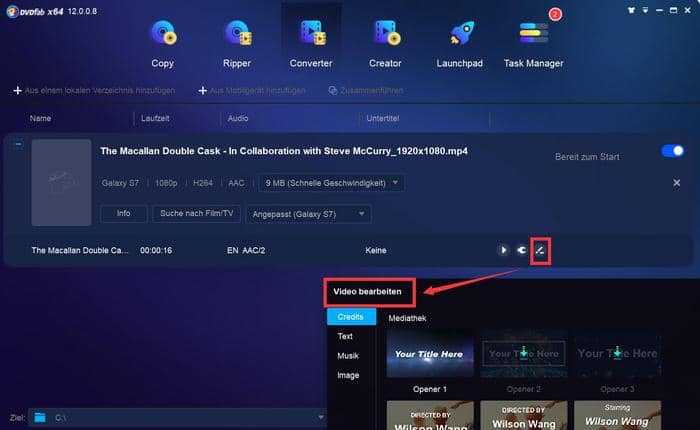The width and height of the screenshot is (700, 430).
Task: Toggle the Bereit zum Start switch
Action: (x=672, y=151)
